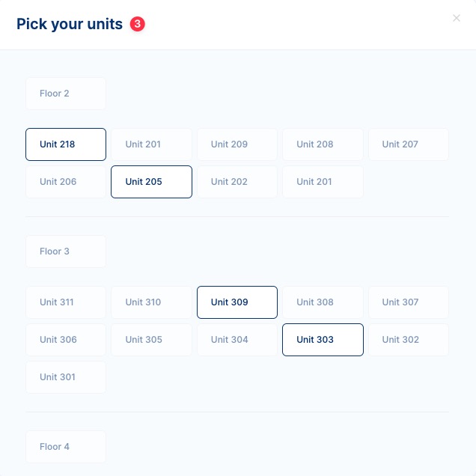
Task: Select the Floor 3 group button
Action: tap(66, 251)
